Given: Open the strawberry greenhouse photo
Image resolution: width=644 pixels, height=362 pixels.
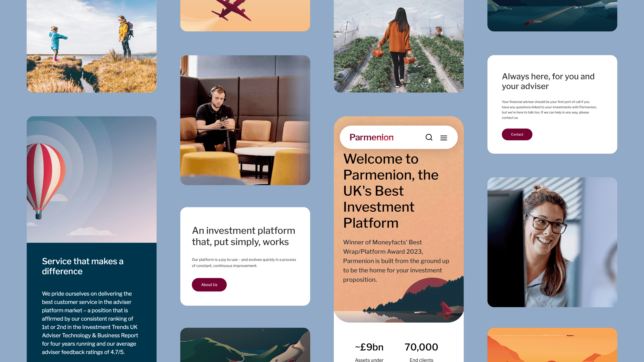Looking at the screenshot, I should [399, 46].
